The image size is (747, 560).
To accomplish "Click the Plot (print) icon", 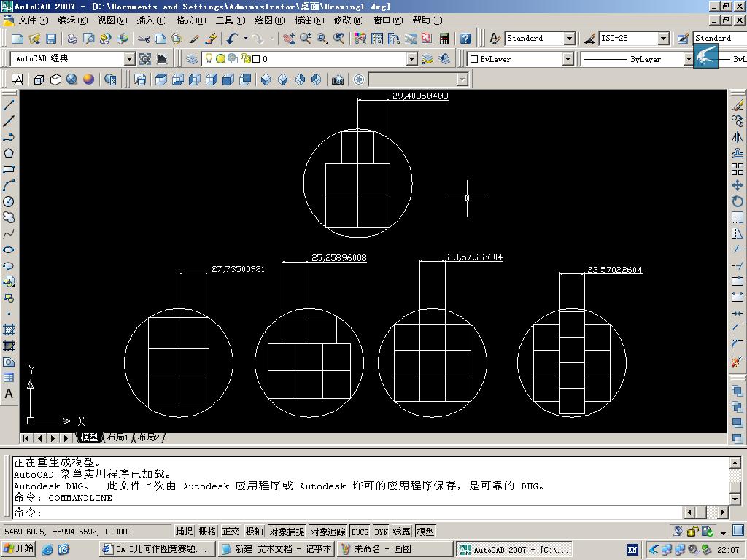I will tap(72, 39).
